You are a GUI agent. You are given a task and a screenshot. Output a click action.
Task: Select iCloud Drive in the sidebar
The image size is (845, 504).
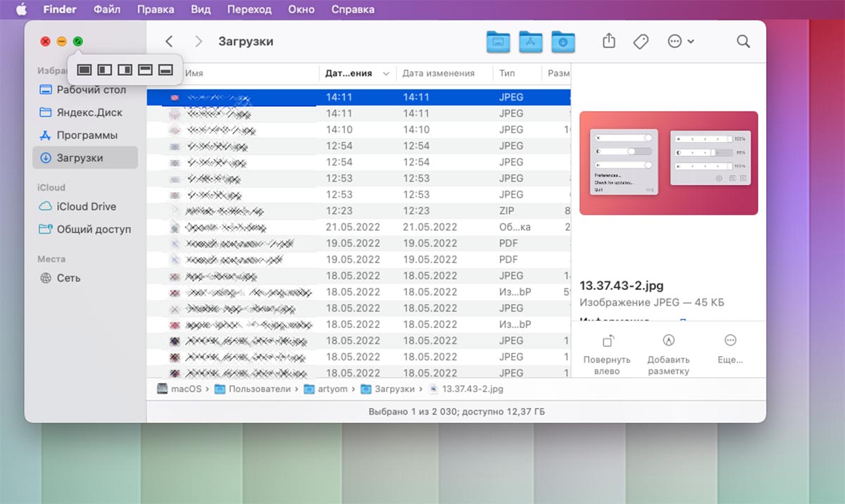coord(86,206)
